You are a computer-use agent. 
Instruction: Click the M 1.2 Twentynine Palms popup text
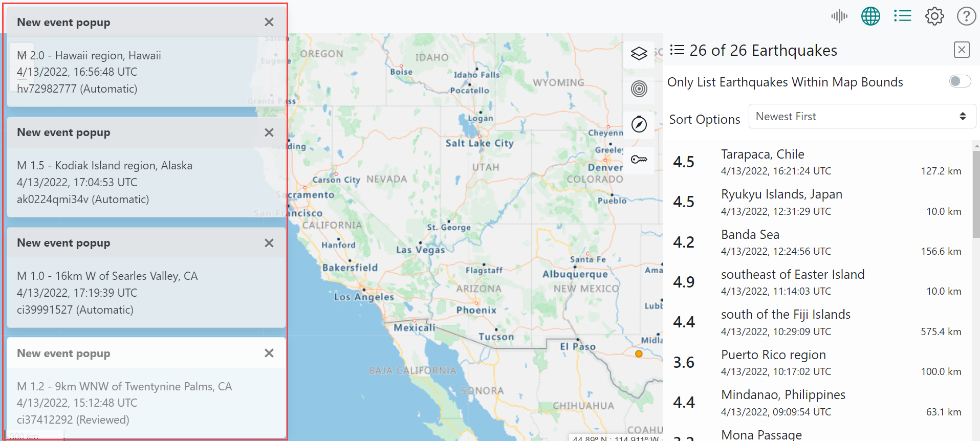point(124,386)
